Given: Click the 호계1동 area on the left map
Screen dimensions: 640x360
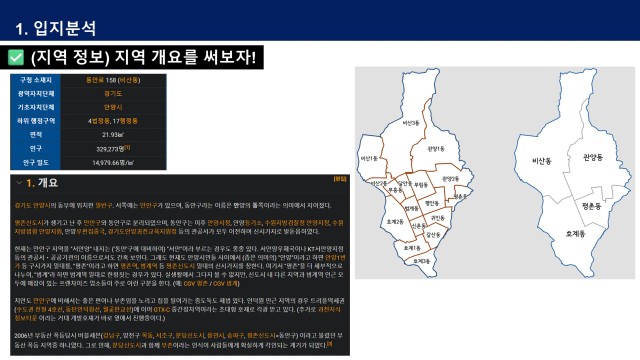Looking at the screenshot, I should [x=412, y=248].
